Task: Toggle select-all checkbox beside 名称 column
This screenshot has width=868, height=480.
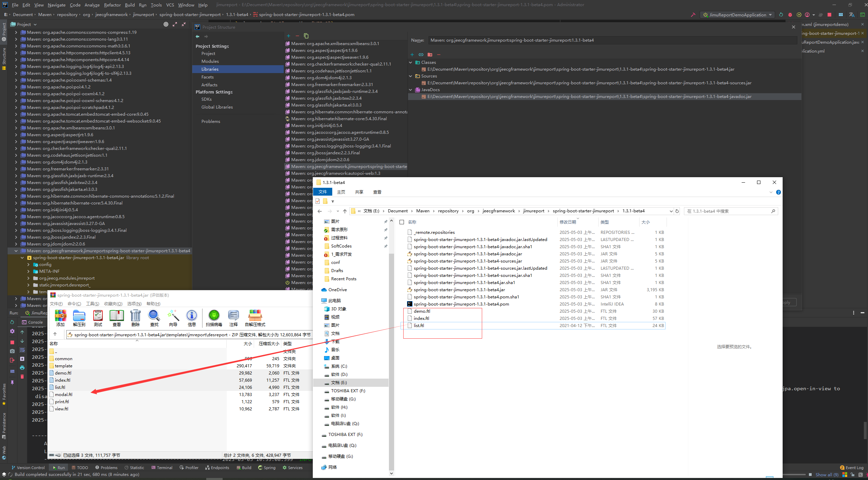Action: [402, 222]
